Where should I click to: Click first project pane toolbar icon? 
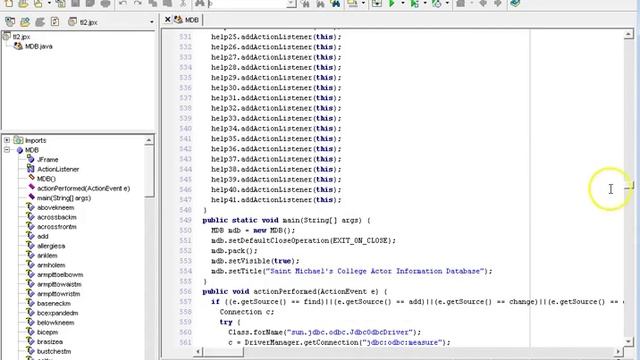(x=10, y=22)
